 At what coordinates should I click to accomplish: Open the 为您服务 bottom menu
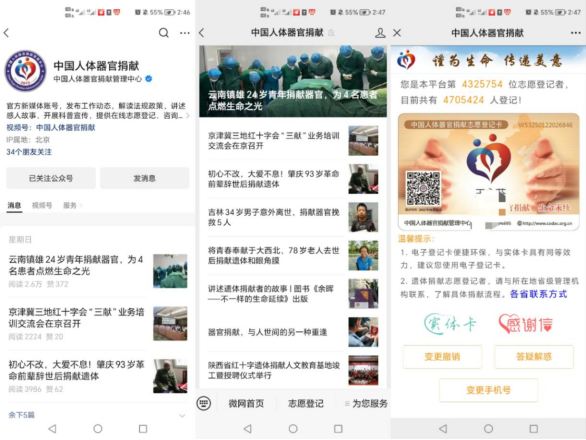pos(367,403)
